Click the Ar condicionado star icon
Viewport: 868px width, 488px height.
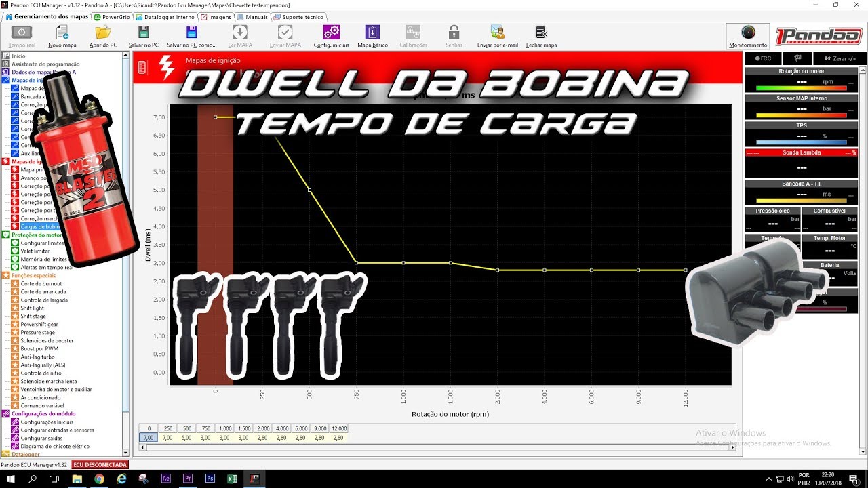(15, 397)
